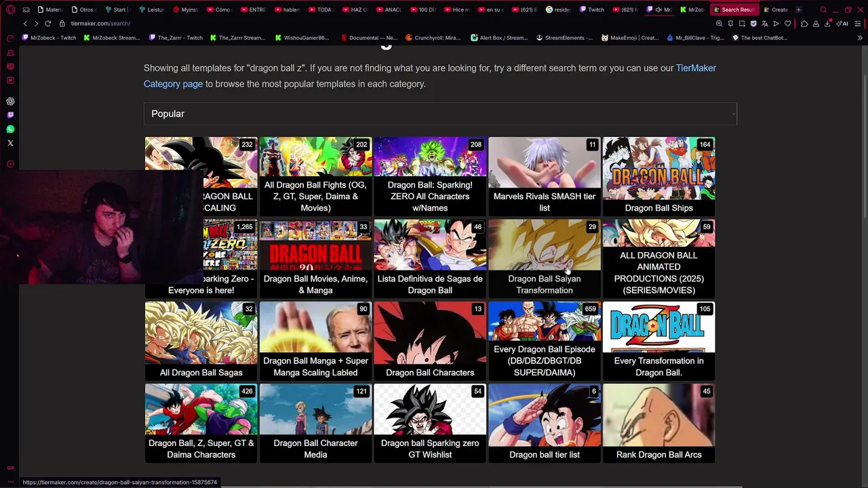Open the All Dragon Ball Sagas template
Viewport: 868px width, 488px height.
[x=201, y=341]
